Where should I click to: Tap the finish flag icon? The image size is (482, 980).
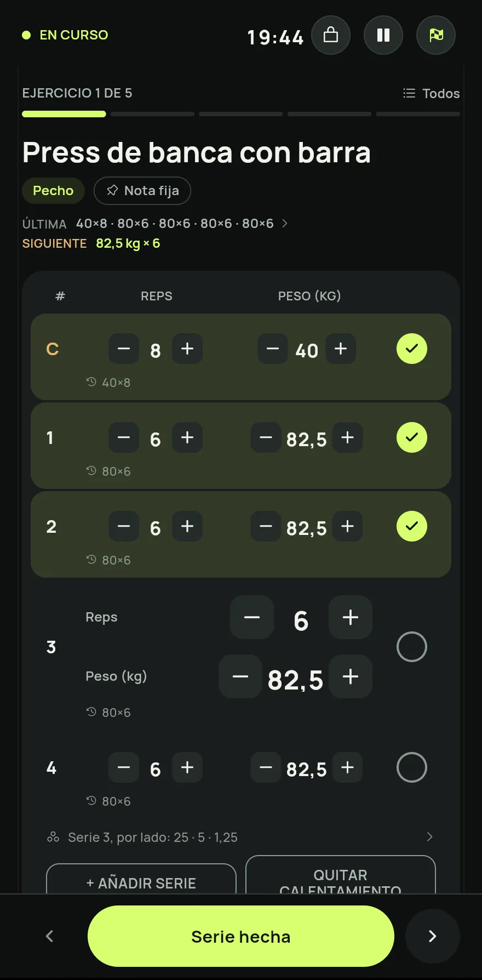(x=436, y=35)
